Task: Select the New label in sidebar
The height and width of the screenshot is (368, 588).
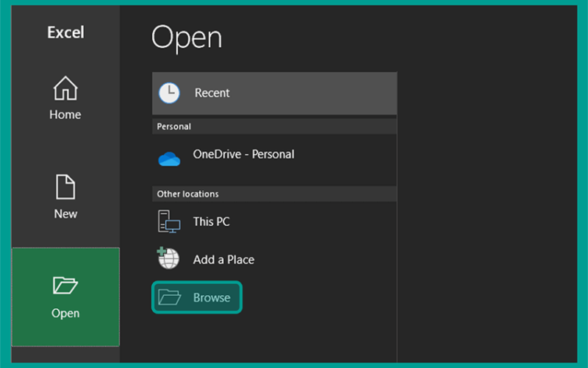Action: (x=65, y=213)
